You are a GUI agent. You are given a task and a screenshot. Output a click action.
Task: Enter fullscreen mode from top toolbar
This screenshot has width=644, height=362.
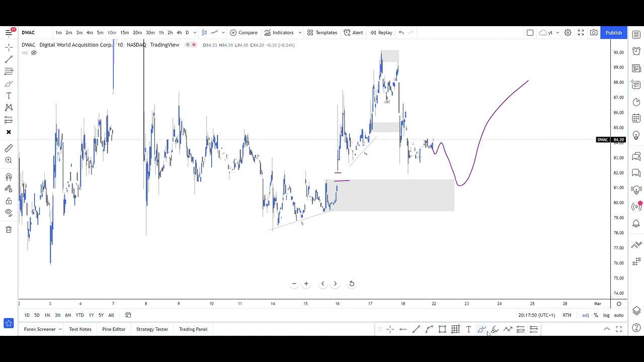[581, 33]
